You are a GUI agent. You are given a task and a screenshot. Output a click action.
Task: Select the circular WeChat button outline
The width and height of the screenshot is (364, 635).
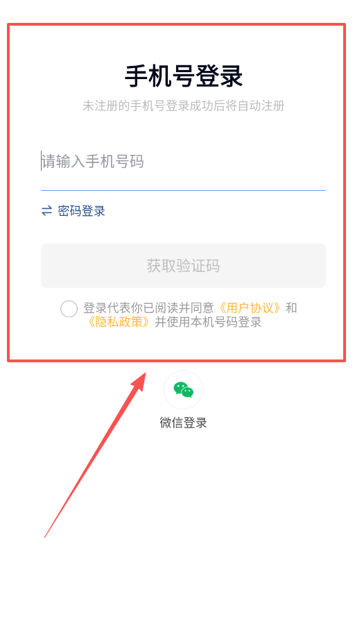pyautogui.click(x=183, y=389)
